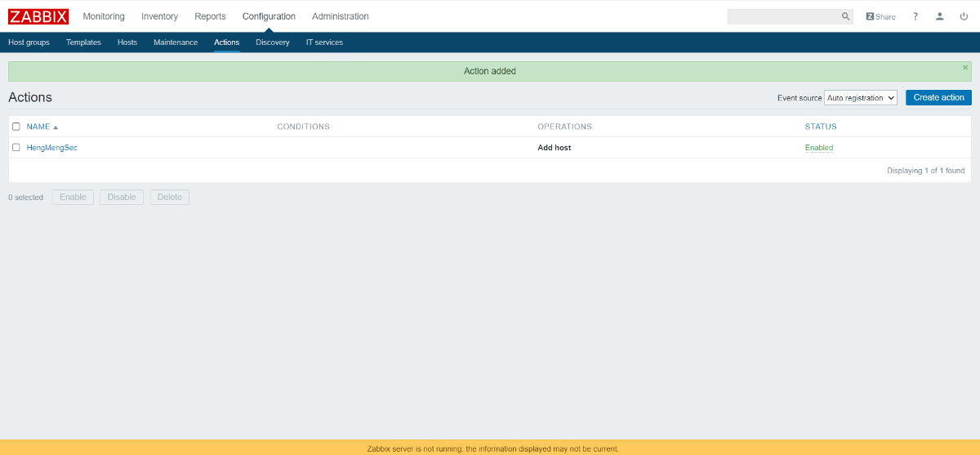Viewport: 980px width, 455px height.
Task: Click the 'Zabbix server is not running' warning
Action: pos(493,448)
